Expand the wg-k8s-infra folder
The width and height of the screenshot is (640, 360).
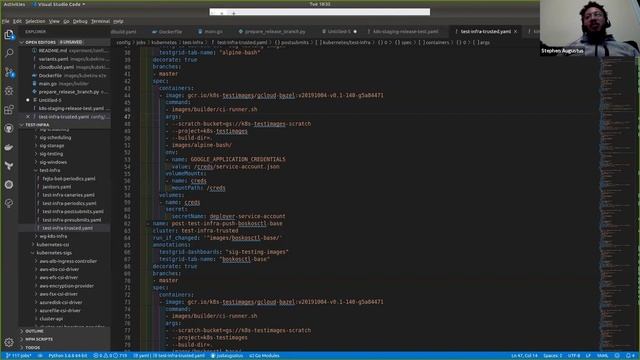point(53,236)
